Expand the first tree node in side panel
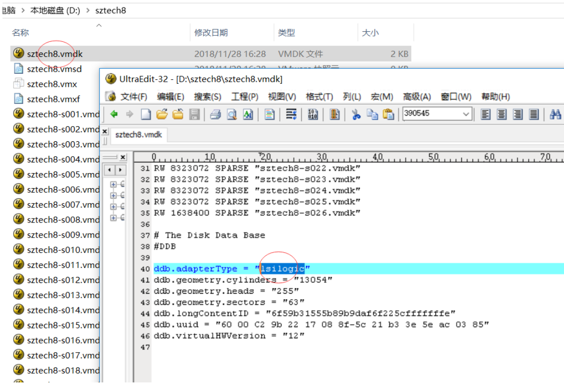 coord(114,184)
